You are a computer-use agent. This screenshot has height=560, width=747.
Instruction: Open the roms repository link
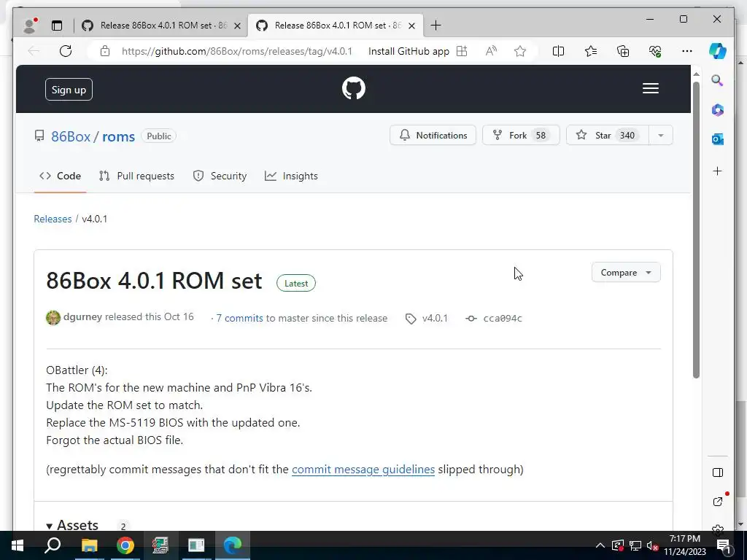pos(119,136)
